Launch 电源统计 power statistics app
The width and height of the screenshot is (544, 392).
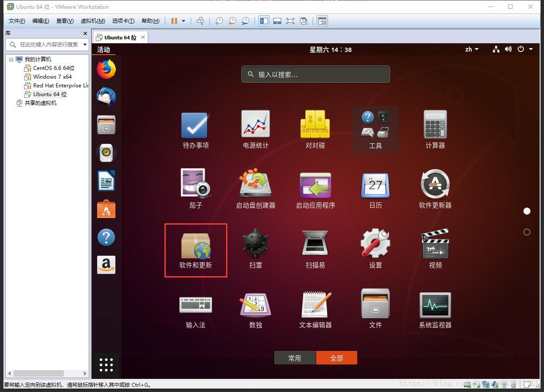[x=255, y=130]
